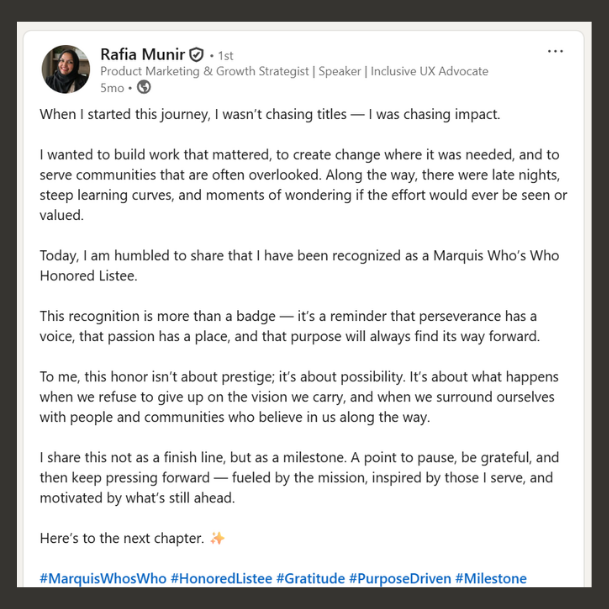Screen dimensions: 609x609
Task: Click the verified badge next to name
Action: pyautogui.click(x=197, y=54)
